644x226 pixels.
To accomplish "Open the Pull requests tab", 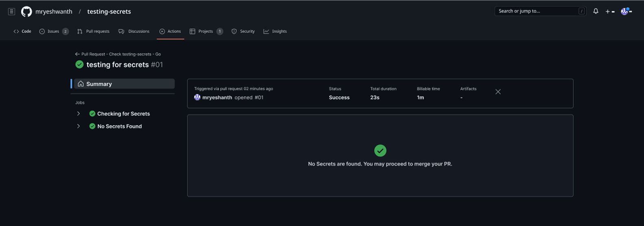I will [93, 31].
